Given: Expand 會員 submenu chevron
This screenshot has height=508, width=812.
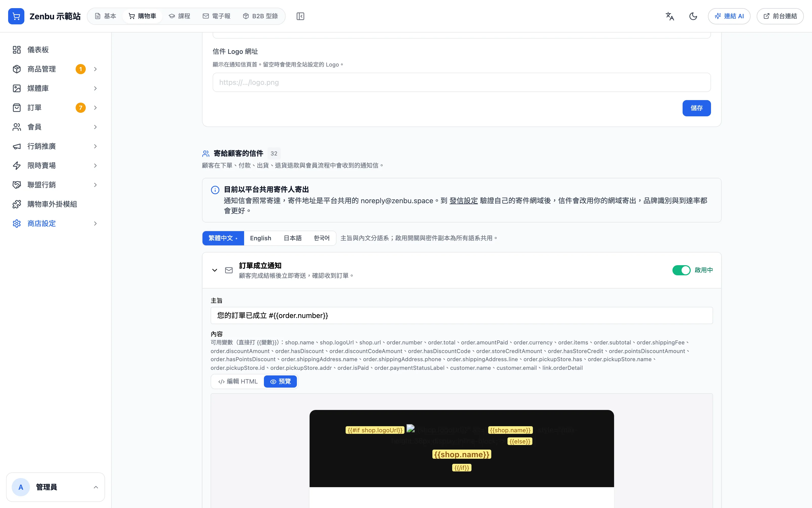Looking at the screenshot, I should click(x=95, y=127).
